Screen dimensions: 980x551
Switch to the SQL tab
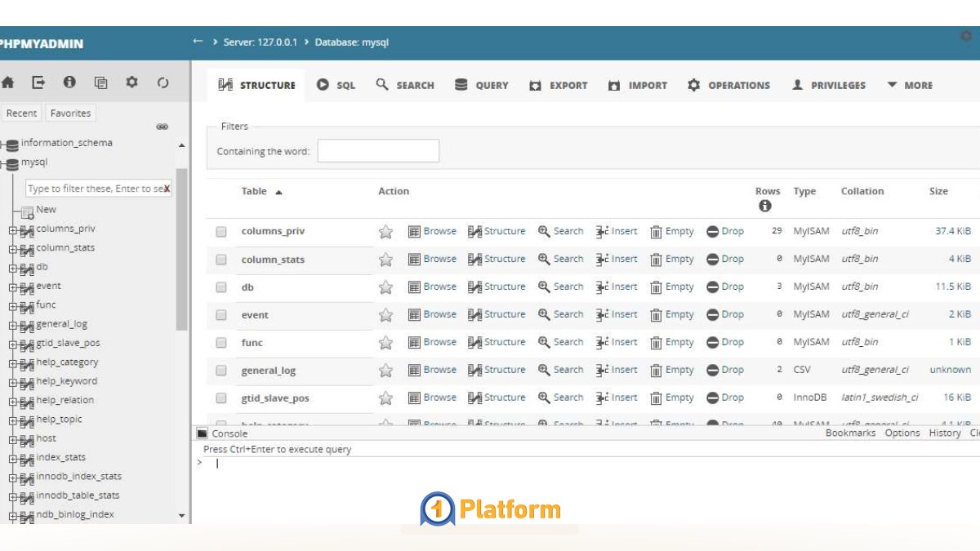pos(336,85)
